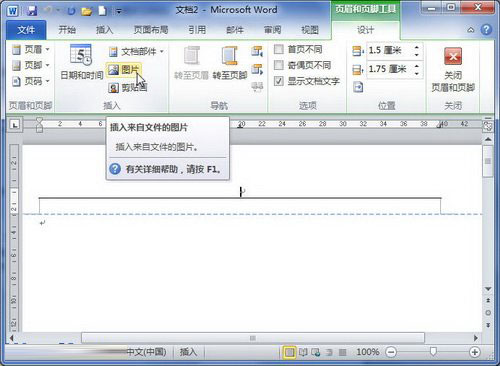Close header and footer with red X
Image resolution: width=500 pixels, height=366 pixels.
pos(453,69)
